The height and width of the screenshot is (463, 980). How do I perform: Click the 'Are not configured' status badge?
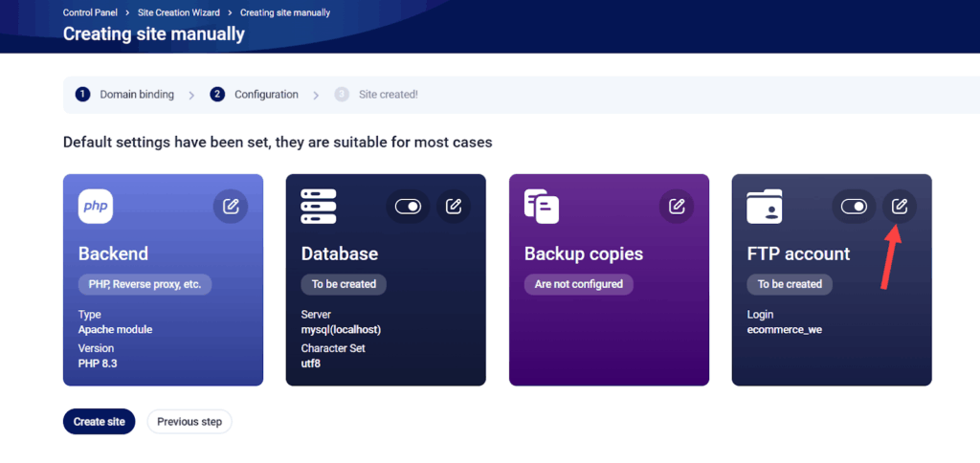click(x=578, y=284)
